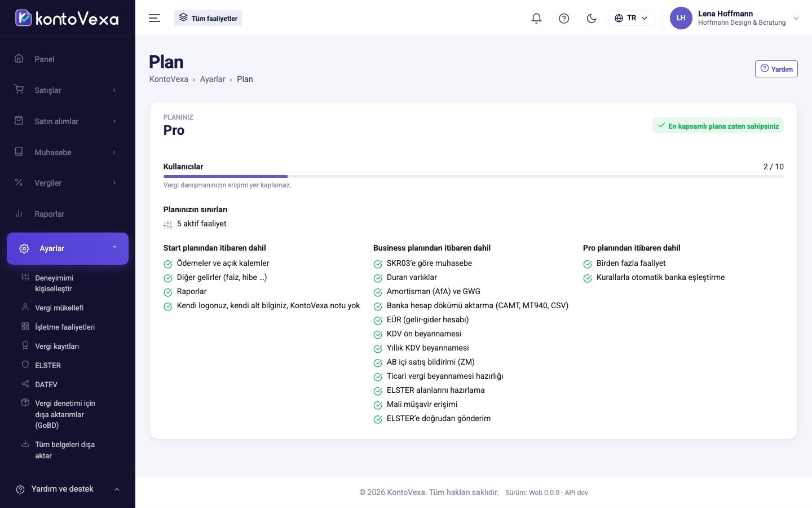Click the 'En kapsamlı plana zaten sahipsiniz' badge
Image resolution: width=812 pixels, height=508 pixels.
[x=718, y=126]
